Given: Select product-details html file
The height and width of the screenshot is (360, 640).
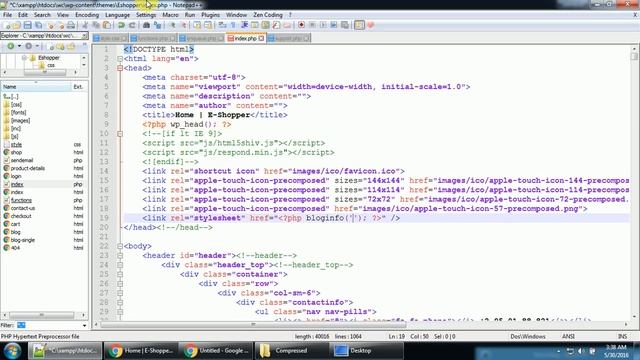Looking at the screenshot, I should pos(27,168).
